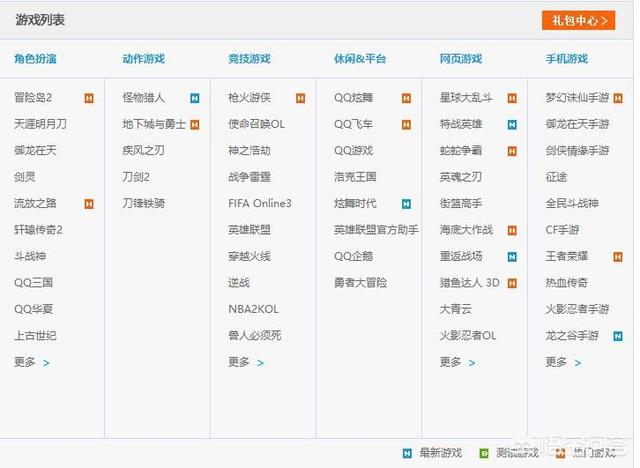The width and height of the screenshot is (640, 468).
Task: Click the hot badge next to 流放之路
Action: [x=89, y=204]
